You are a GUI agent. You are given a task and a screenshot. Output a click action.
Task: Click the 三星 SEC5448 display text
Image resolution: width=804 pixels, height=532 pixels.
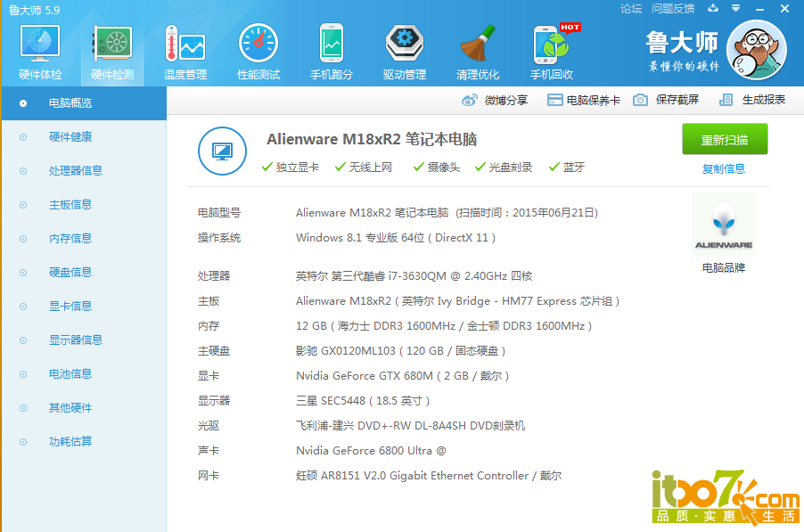tap(363, 401)
